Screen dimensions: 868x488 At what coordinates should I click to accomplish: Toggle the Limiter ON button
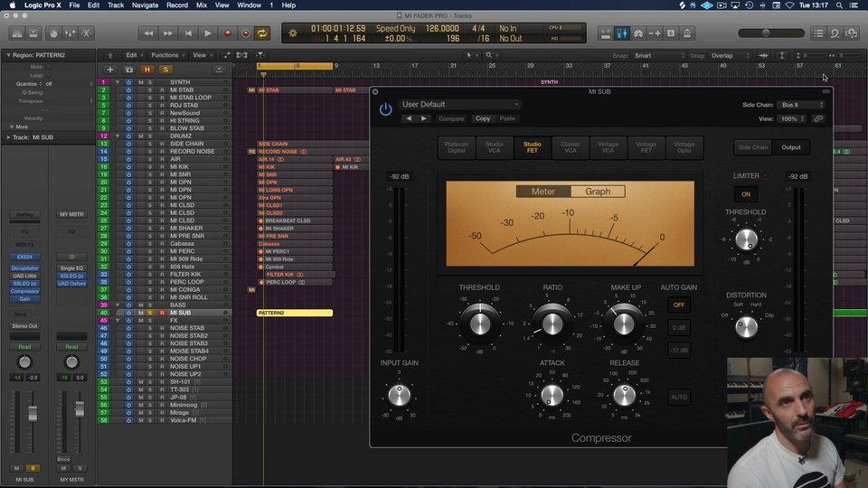[x=746, y=194]
